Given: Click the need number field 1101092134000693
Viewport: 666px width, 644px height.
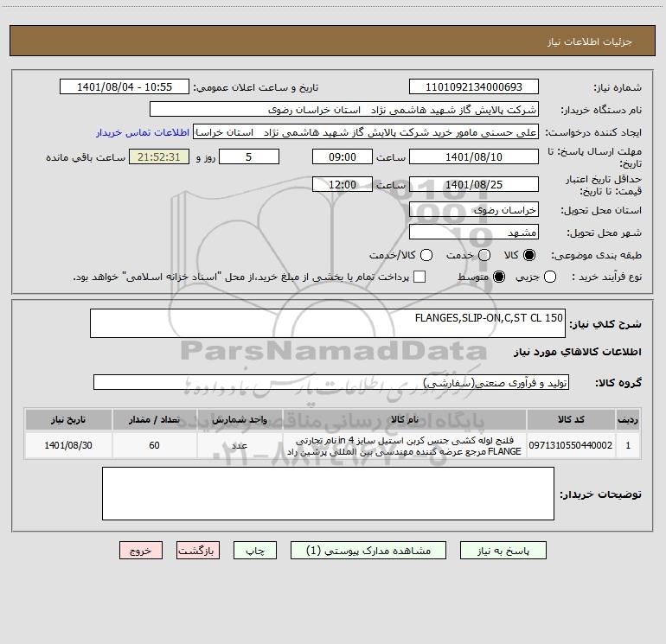Looking at the screenshot, I should click(x=474, y=87).
